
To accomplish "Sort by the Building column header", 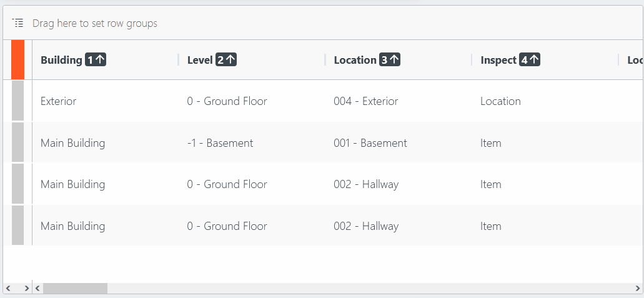I will click(61, 60).
